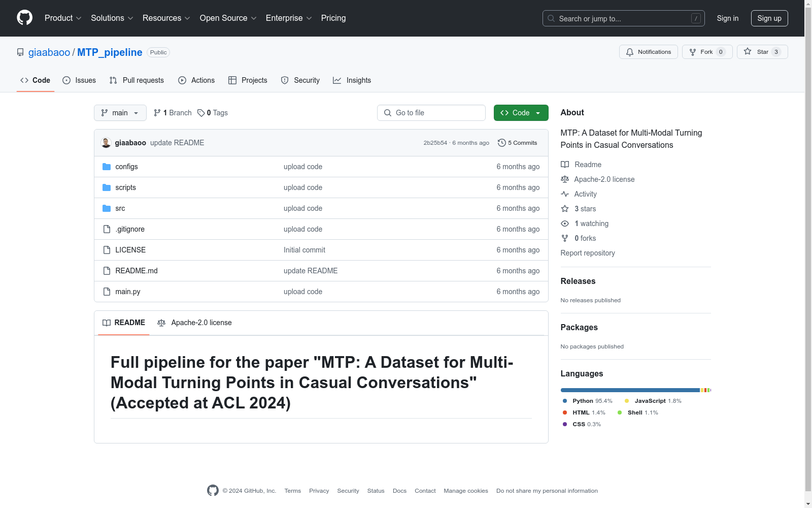Expand the Enterprise menu

pyautogui.click(x=289, y=18)
